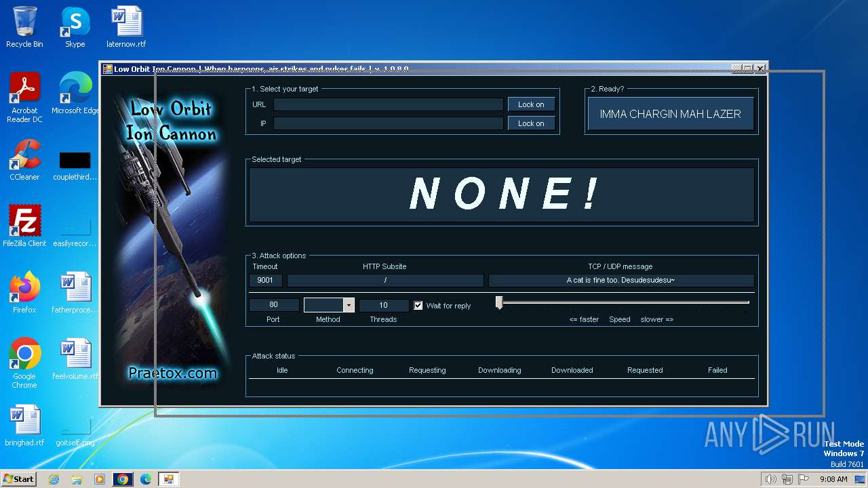This screenshot has height=488, width=868.
Task: Click the Threads field showing 10
Action: (x=384, y=305)
